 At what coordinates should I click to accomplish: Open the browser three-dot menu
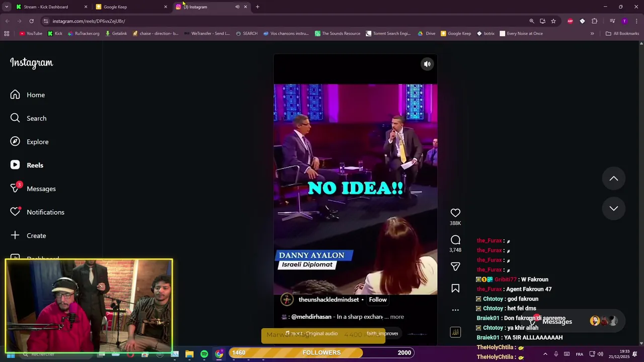tap(636, 21)
